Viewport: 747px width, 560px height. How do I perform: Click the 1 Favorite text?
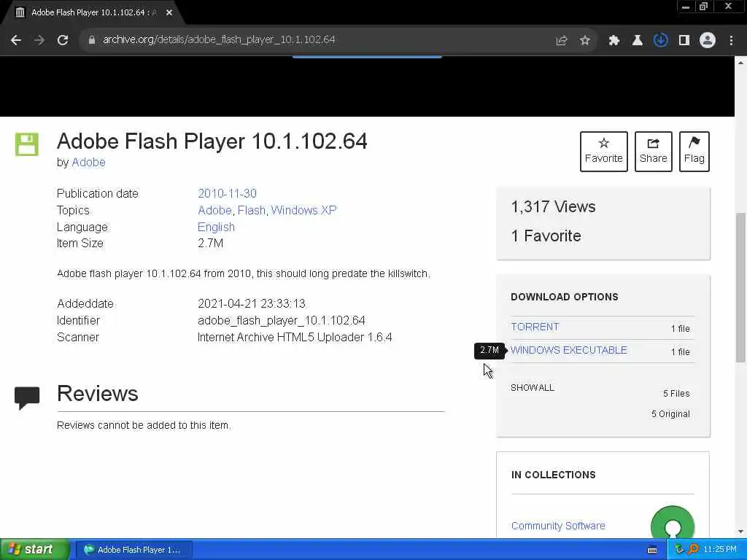546,236
